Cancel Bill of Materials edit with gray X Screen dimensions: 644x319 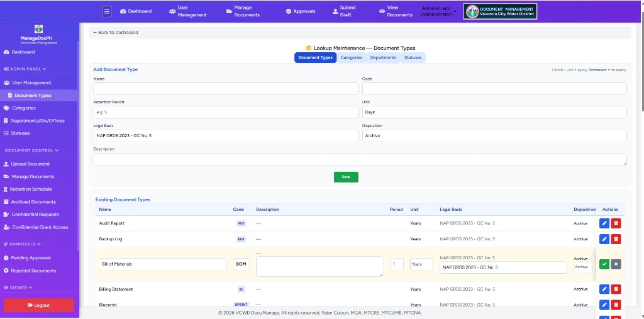(616, 264)
